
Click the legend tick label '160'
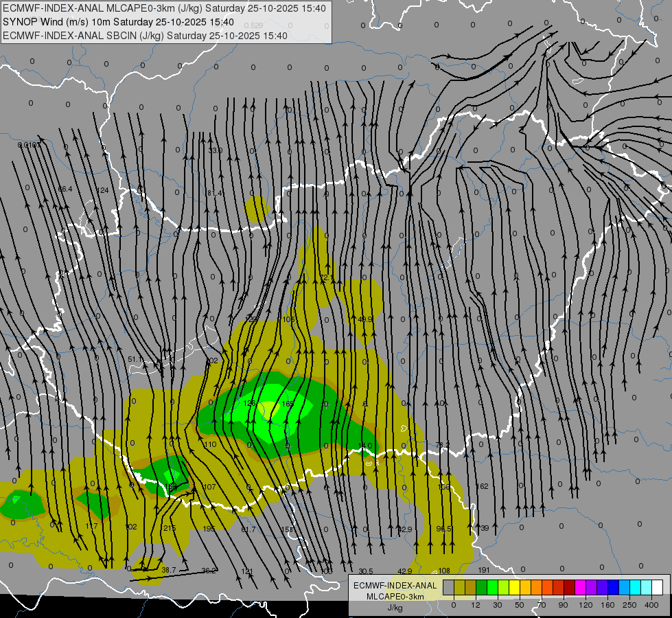(607, 605)
